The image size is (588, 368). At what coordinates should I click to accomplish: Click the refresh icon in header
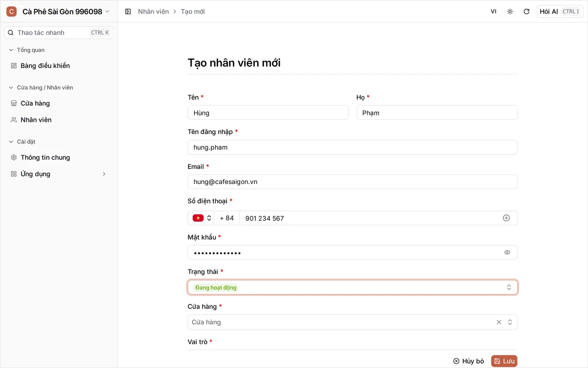(526, 11)
